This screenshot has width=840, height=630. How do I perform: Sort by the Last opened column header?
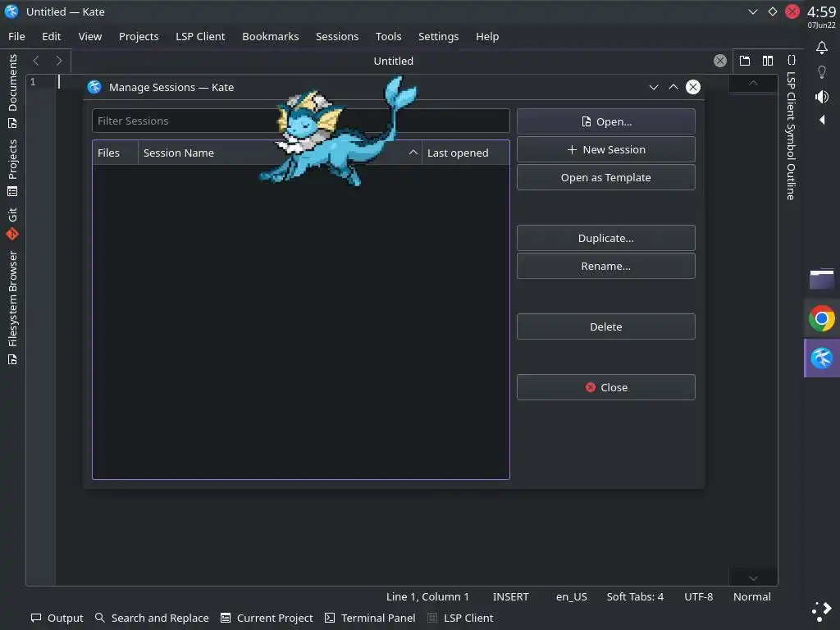coord(466,153)
